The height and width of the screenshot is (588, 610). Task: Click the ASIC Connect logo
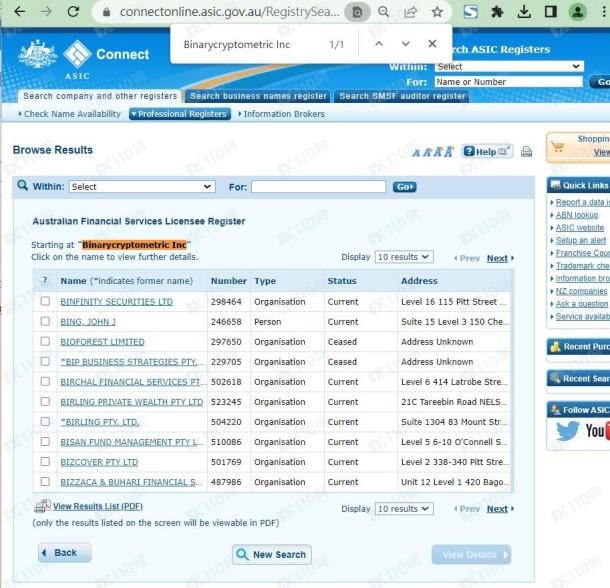[x=84, y=59]
